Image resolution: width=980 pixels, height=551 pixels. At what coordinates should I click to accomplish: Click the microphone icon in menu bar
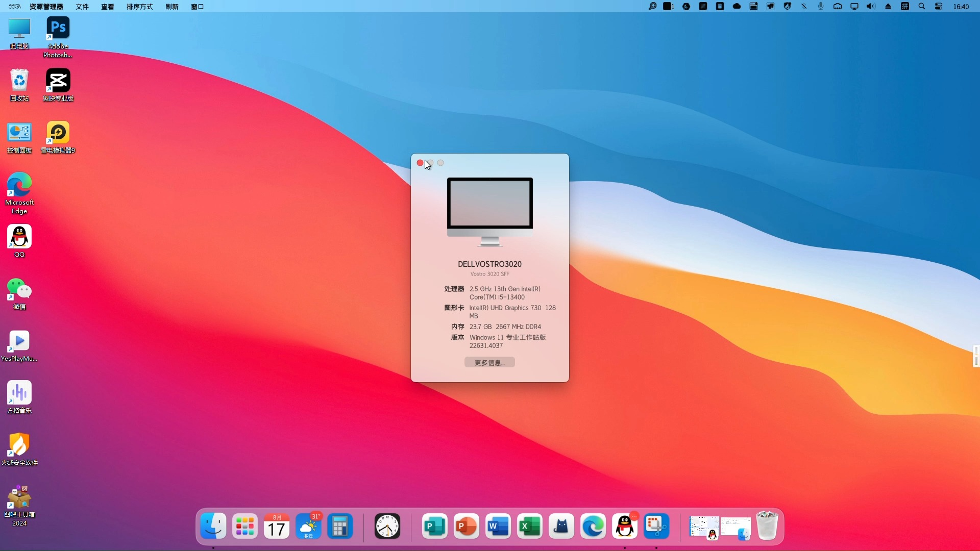(821, 7)
